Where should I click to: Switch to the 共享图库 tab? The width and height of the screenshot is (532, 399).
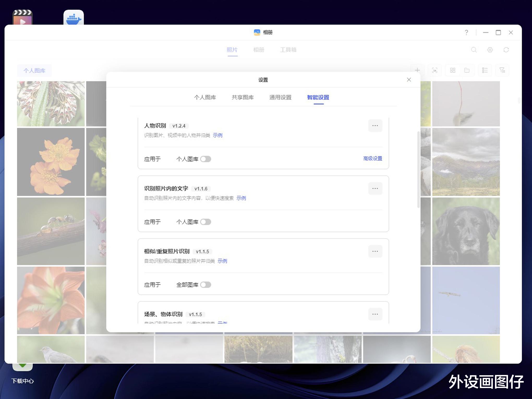point(243,98)
